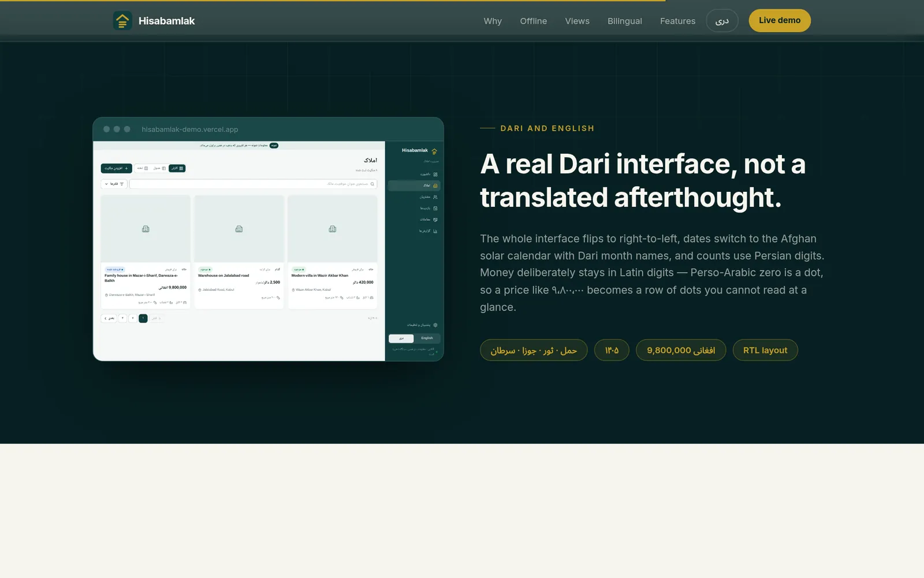Click the demo sidebar Hisabamlak logo icon
This screenshot has width=924, height=578.
434,151
